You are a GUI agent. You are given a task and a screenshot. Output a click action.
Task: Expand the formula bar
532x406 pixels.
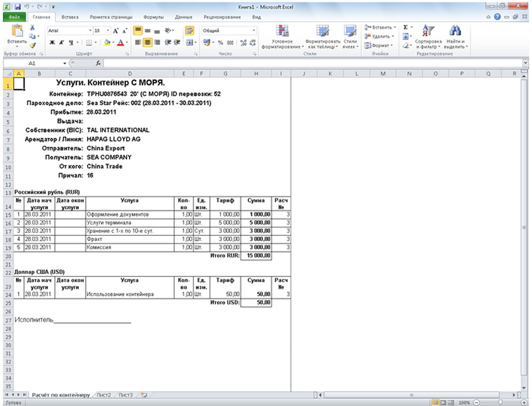pos(525,63)
